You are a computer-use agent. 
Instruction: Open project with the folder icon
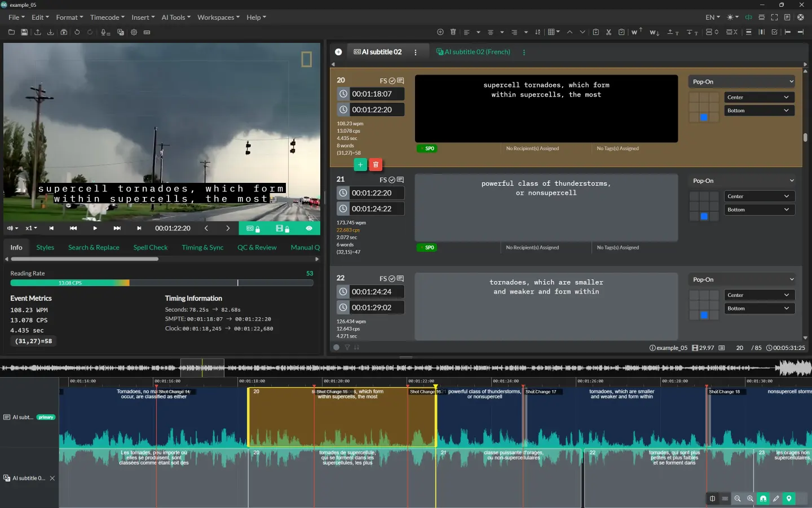pos(11,32)
